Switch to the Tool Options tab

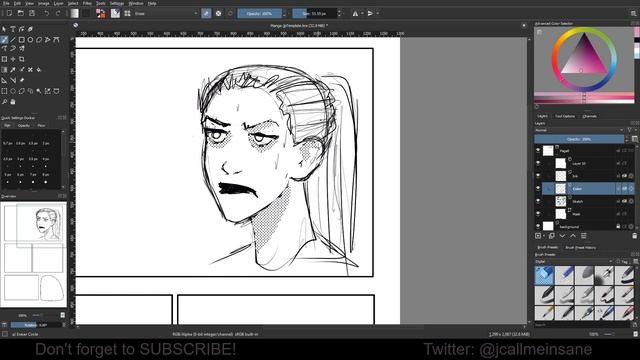pyautogui.click(x=564, y=116)
